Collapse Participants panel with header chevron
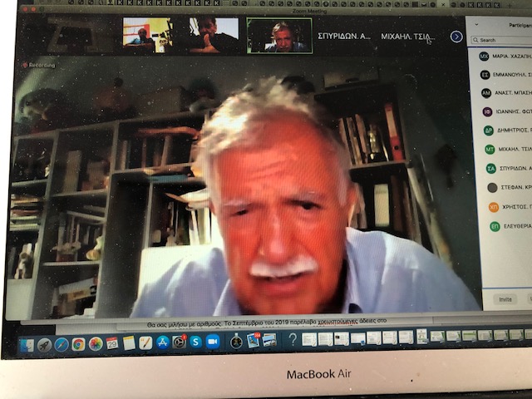532x399 pixels. click(x=476, y=24)
